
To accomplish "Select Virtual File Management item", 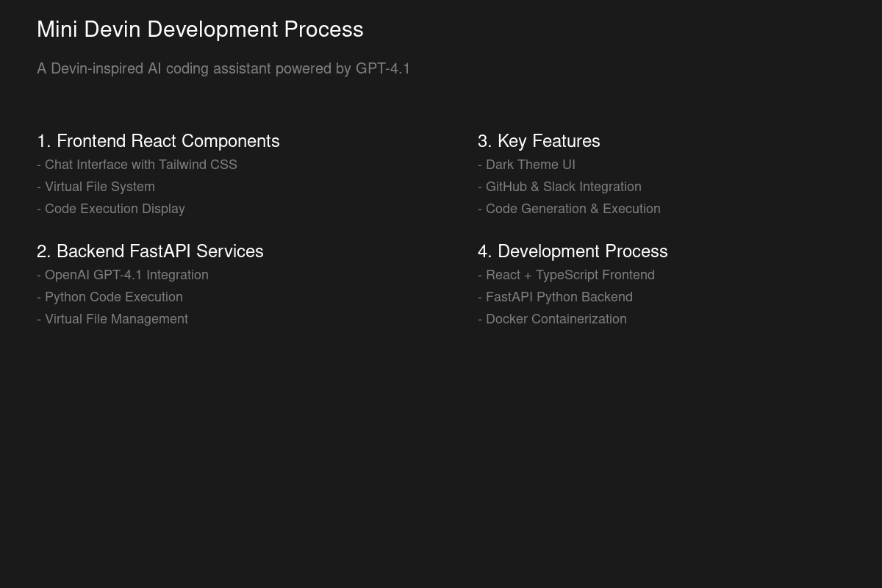I will 112,319.
